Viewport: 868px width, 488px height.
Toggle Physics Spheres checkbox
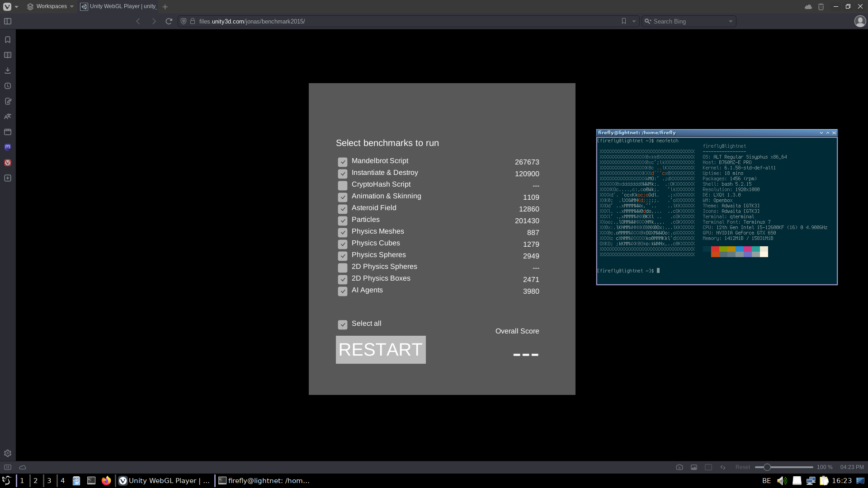tap(343, 256)
